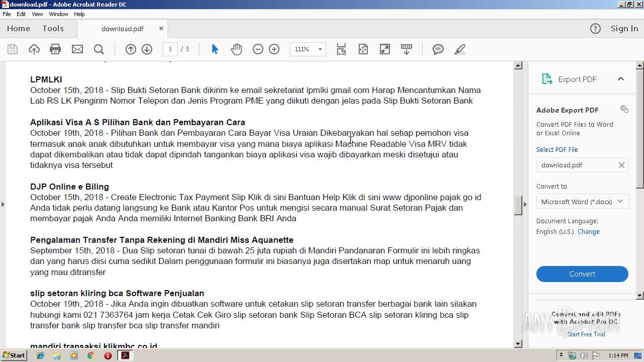The height and width of the screenshot is (362, 644).
Task: Open Internet Explorer from taskbar
Action: click(x=40, y=355)
